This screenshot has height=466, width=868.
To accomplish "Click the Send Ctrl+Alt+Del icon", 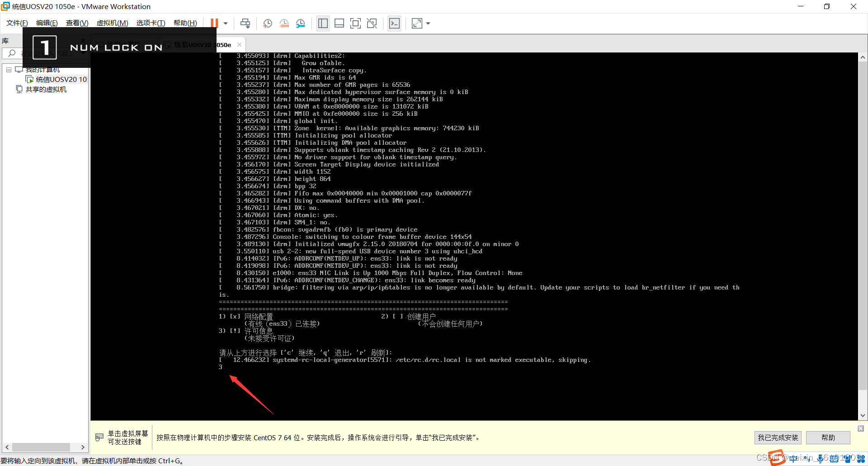I will (x=245, y=24).
